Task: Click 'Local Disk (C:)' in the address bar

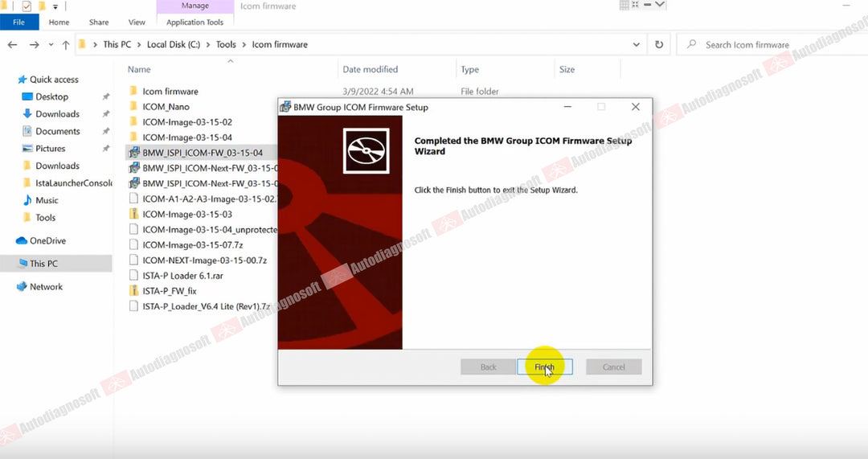Action: tap(174, 44)
